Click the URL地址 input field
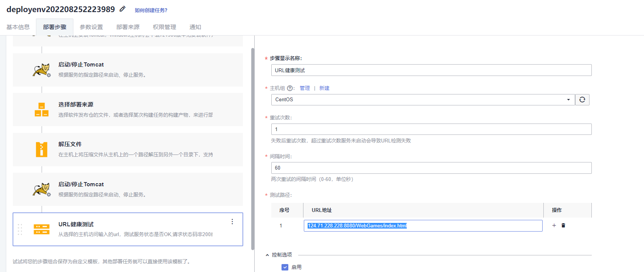The height and width of the screenshot is (272, 644). (423, 226)
